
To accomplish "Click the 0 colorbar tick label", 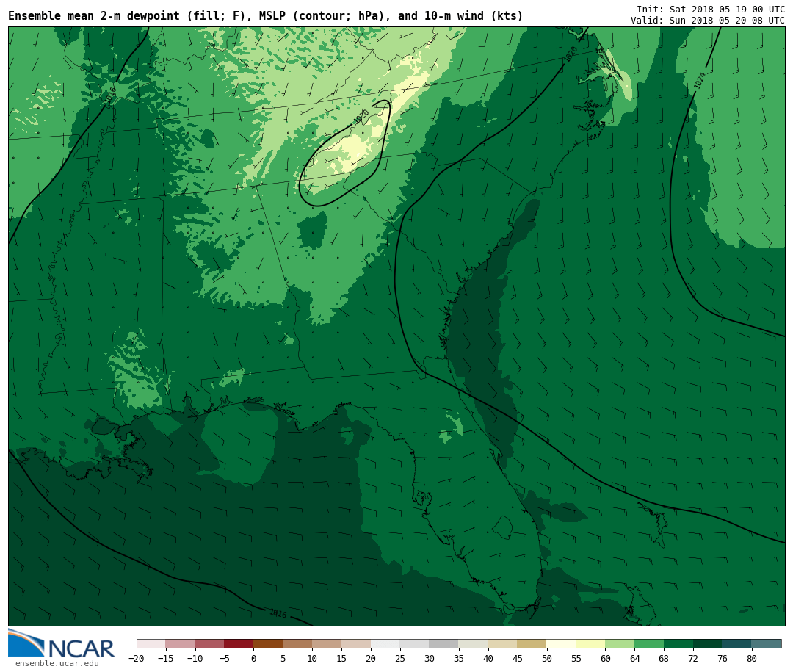I will coord(254,658).
